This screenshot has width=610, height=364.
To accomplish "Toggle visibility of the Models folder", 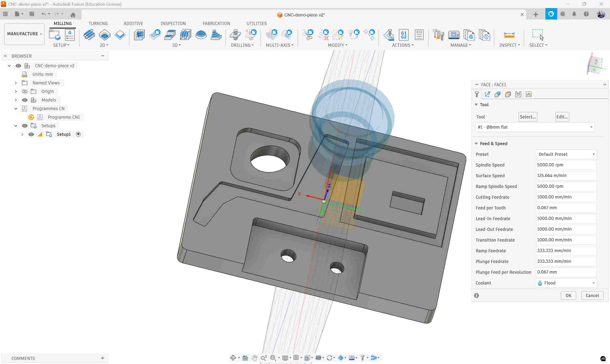I will (x=25, y=100).
